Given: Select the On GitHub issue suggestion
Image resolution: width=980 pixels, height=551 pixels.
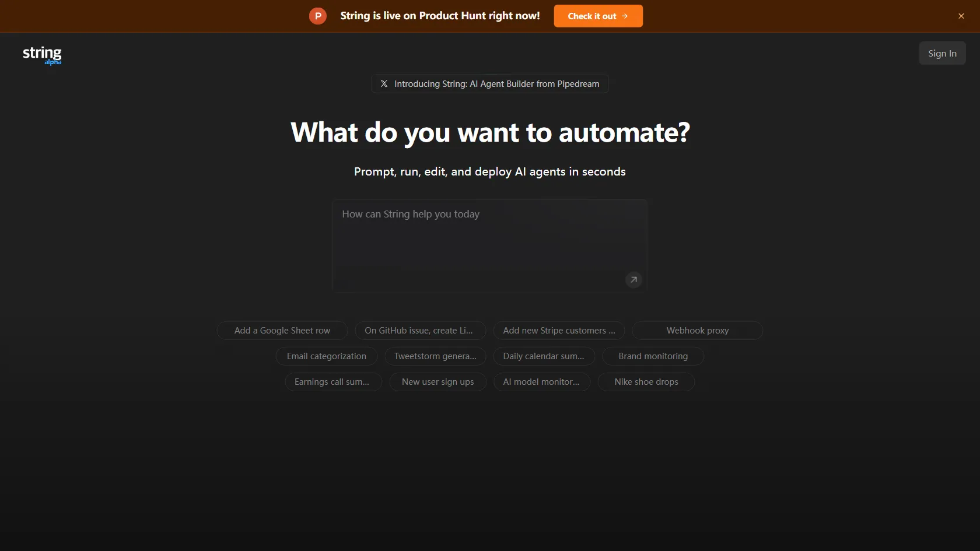Looking at the screenshot, I should 421,331.
